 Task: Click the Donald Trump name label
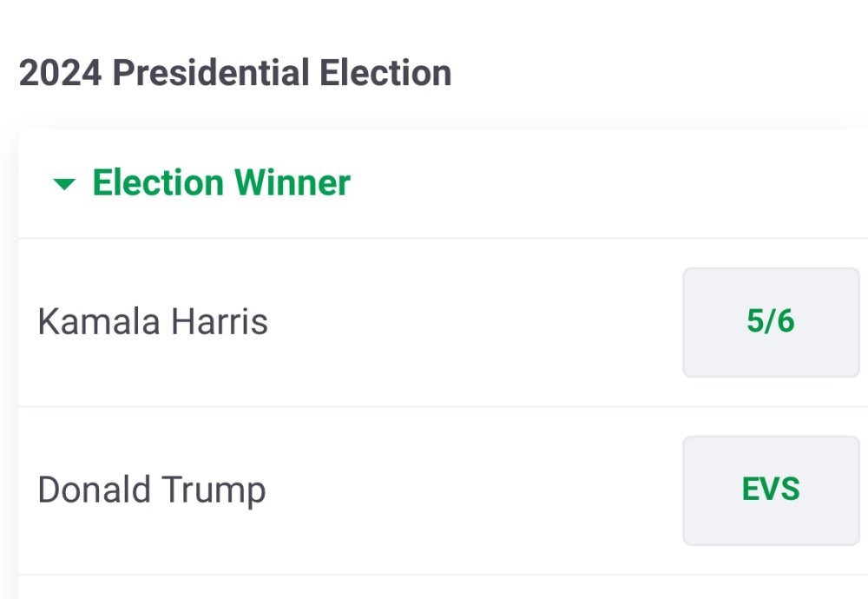tap(152, 490)
